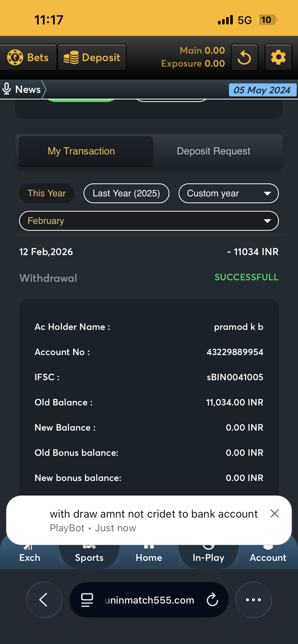Expand the Custom year dropdown
This screenshot has width=298, height=644.
(228, 193)
